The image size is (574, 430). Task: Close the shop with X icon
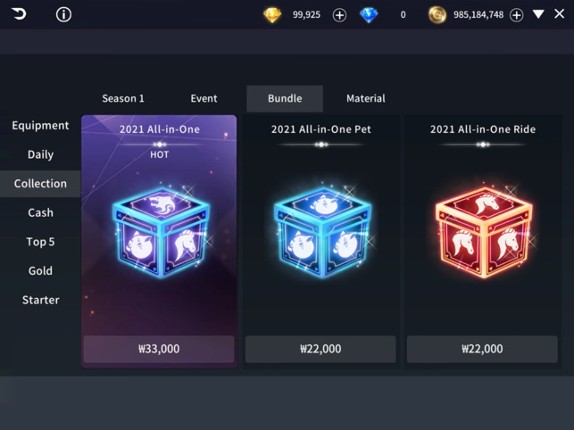point(559,14)
